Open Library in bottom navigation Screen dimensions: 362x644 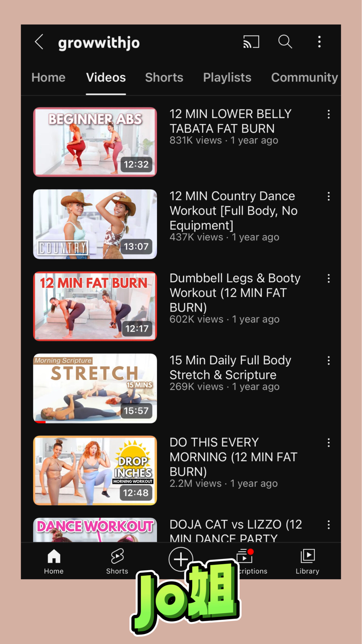tap(307, 561)
